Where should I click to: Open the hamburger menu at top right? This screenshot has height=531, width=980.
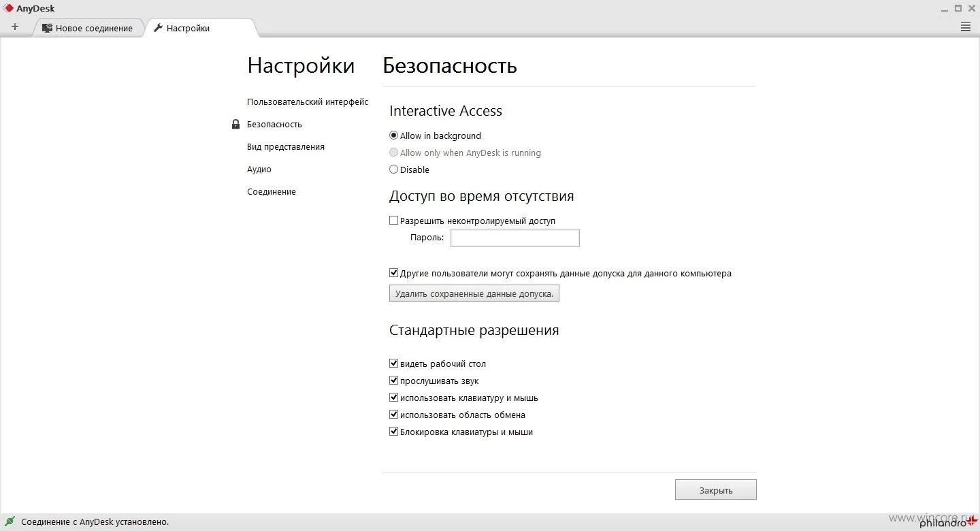[965, 27]
